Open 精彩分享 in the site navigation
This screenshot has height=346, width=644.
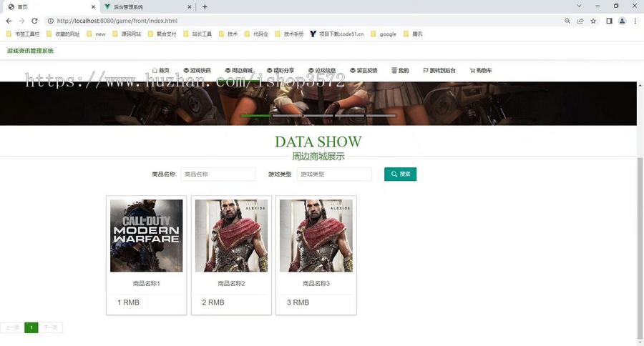(280, 71)
